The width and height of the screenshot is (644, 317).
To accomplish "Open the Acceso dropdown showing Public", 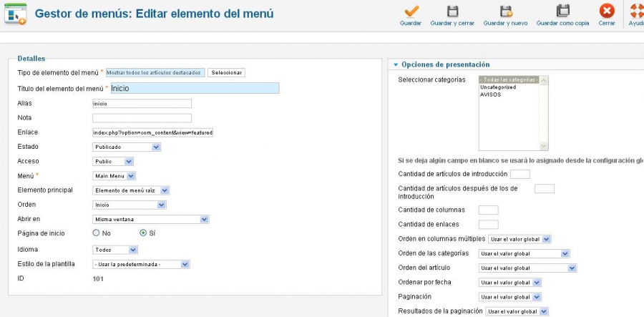I will coord(112,162).
